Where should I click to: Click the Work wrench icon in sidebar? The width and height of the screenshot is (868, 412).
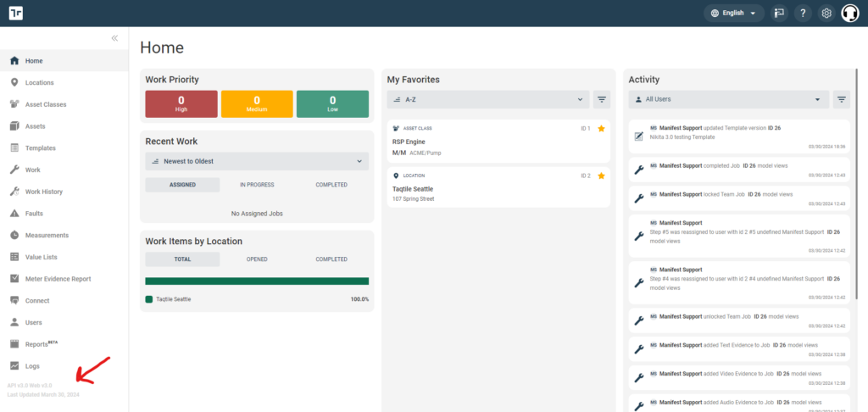14,170
